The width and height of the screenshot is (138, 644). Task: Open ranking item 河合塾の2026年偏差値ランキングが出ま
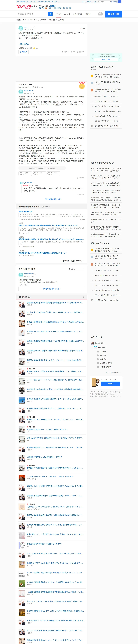[108, 76]
